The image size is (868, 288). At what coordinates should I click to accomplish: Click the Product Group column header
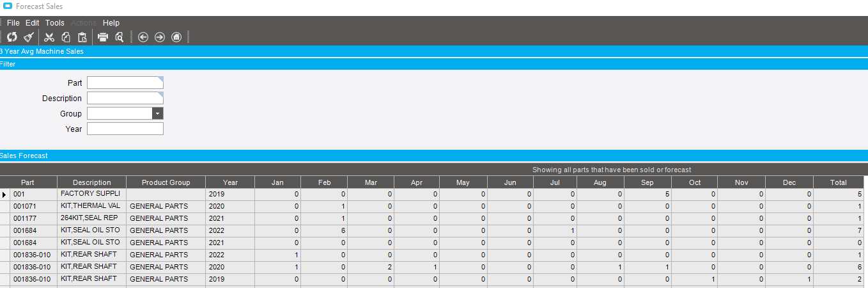(166, 182)
